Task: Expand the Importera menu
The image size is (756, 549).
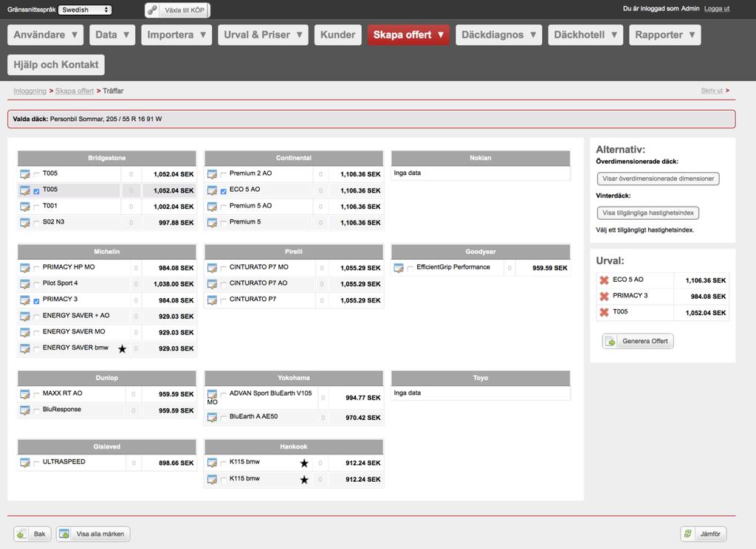Action: coord(176,35)
